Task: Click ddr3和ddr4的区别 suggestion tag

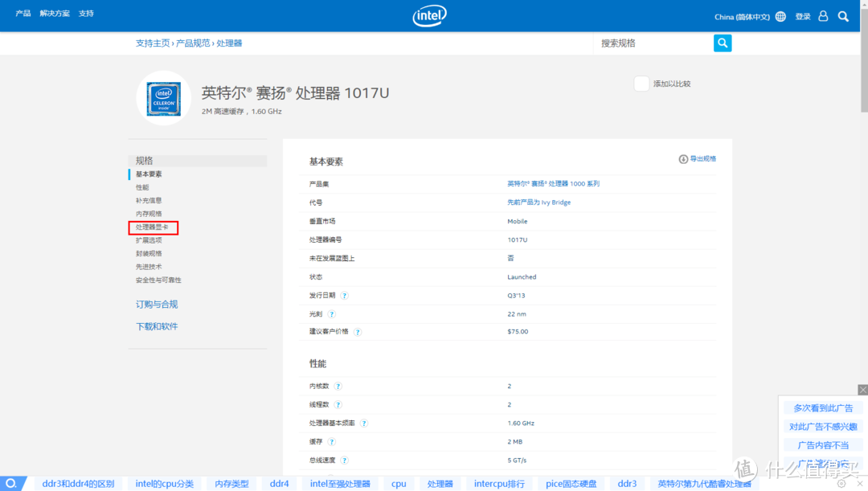Action: coord(78,484)
